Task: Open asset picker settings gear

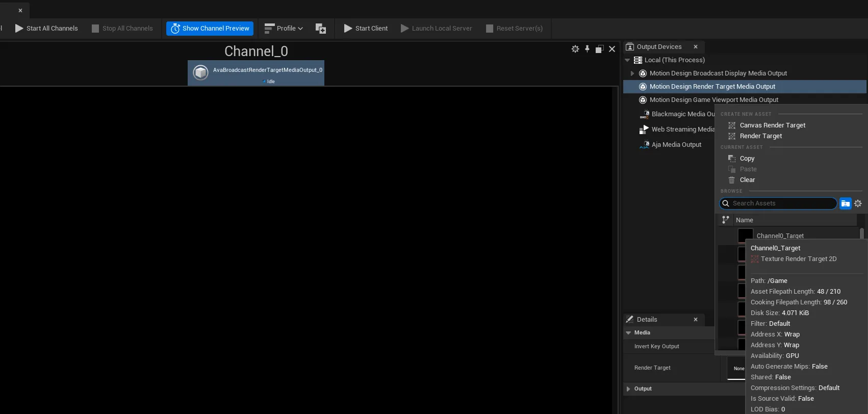Action: tap(858, 203)
